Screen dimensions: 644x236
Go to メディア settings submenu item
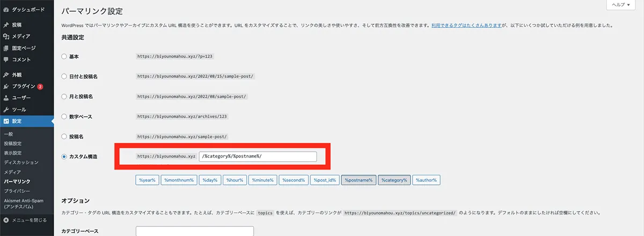pyautogui.click(x=12, y=172)
